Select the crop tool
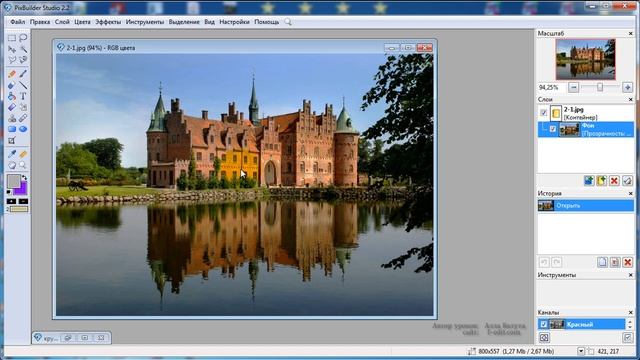 coord(12,140)
